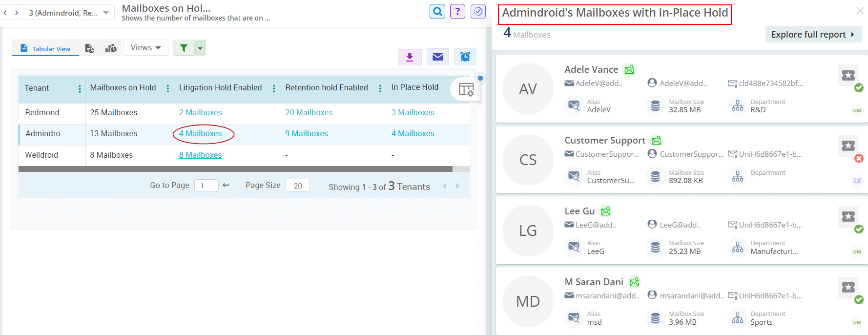Click the 32.85 MB mailbox size value
868x335 pixels.
(685, 110)
